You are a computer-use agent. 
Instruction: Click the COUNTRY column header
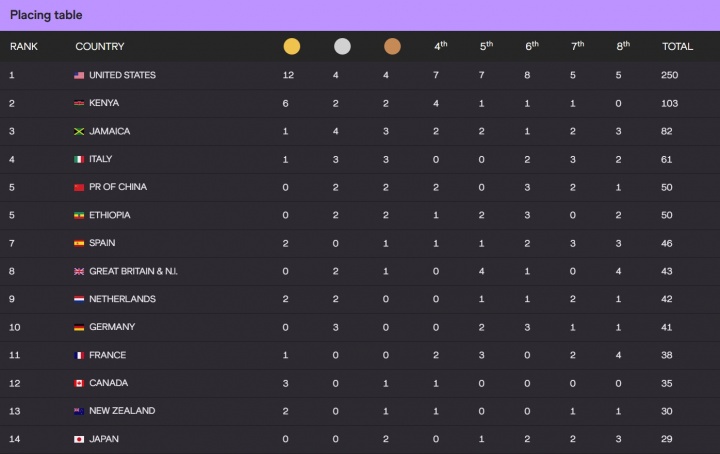pos(100,46)
